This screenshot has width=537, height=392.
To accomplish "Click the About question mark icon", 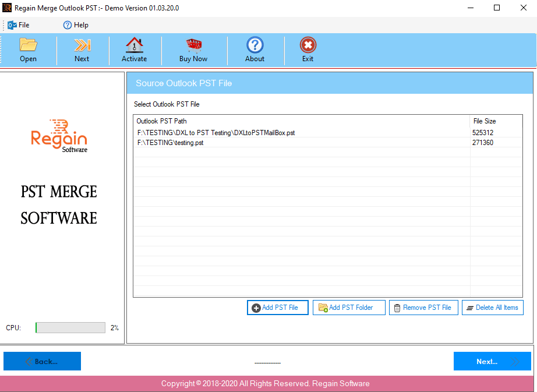I will 255,45.
